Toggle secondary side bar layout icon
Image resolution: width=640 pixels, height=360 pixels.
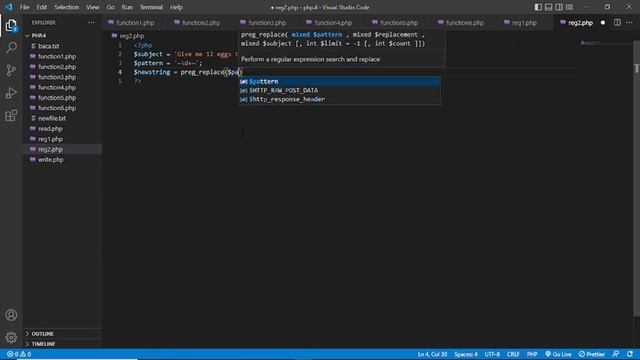pos(559,7)
